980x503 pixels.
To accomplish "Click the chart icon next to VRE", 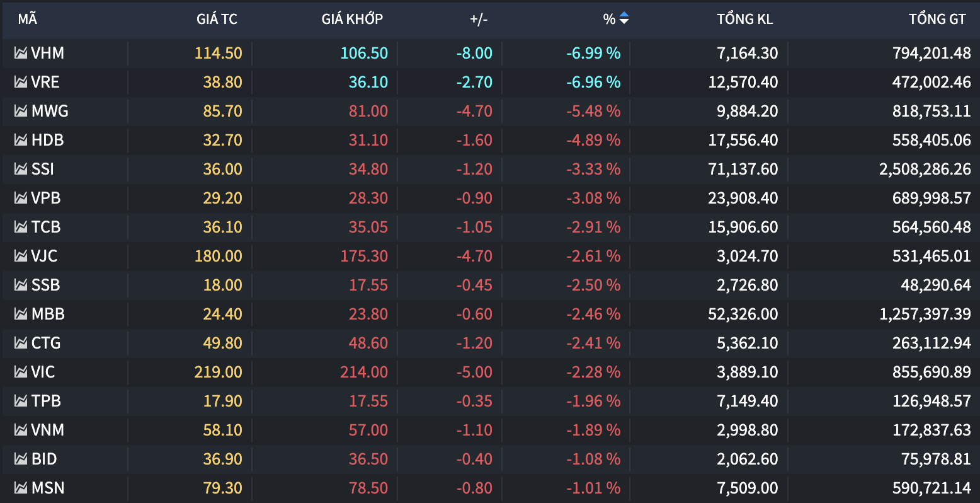I will point(21,82).
